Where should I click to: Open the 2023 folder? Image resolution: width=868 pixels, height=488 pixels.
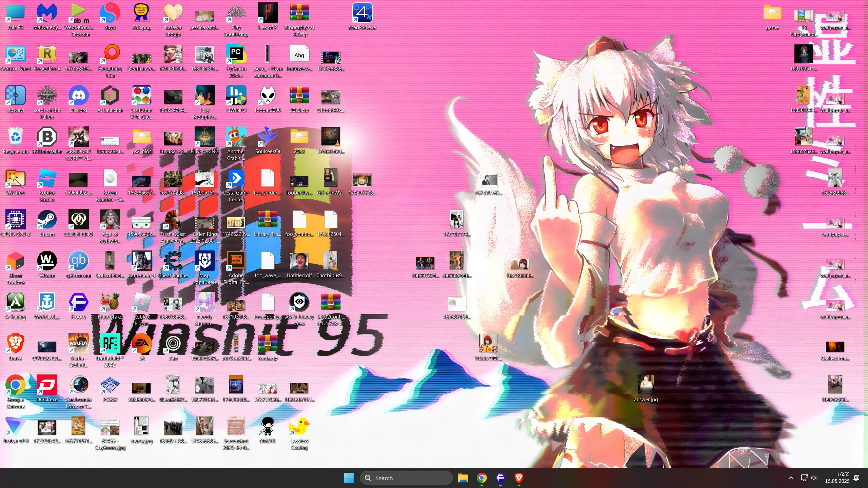click(299, 141)
